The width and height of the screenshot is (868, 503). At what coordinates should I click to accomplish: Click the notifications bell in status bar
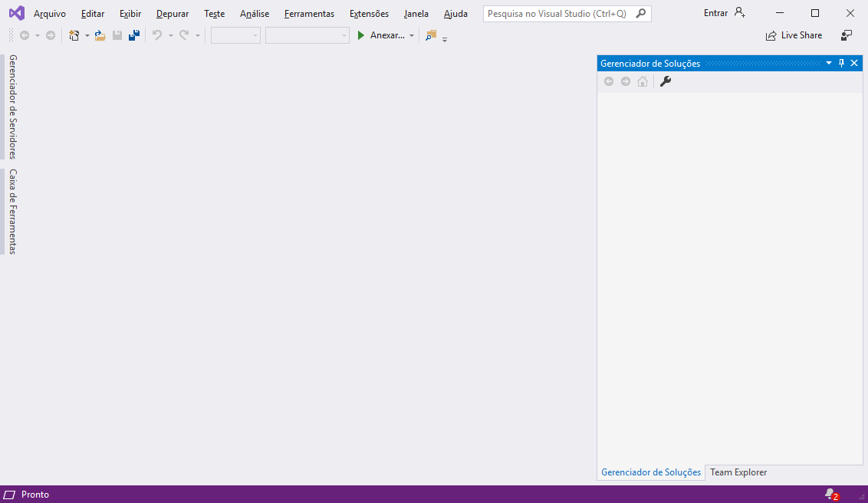[831, 494]
